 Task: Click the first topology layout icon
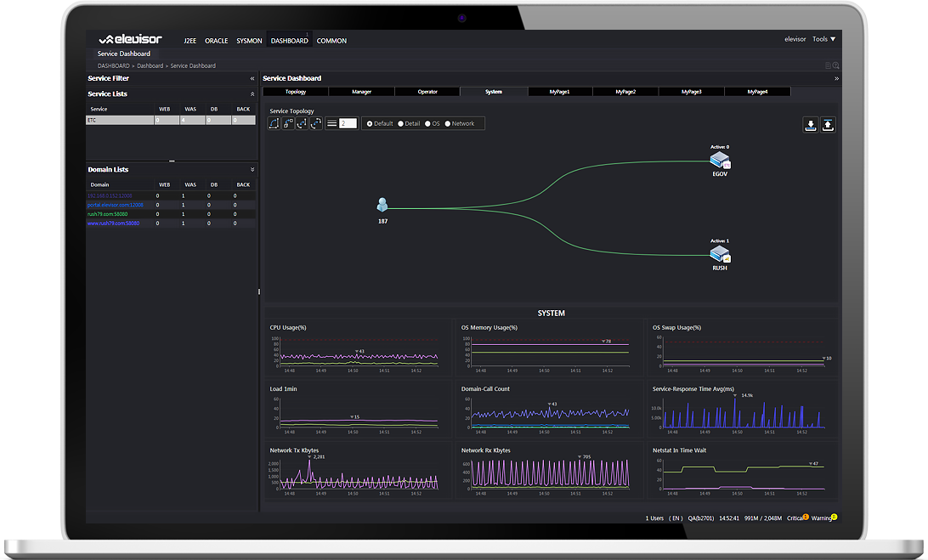274,123
